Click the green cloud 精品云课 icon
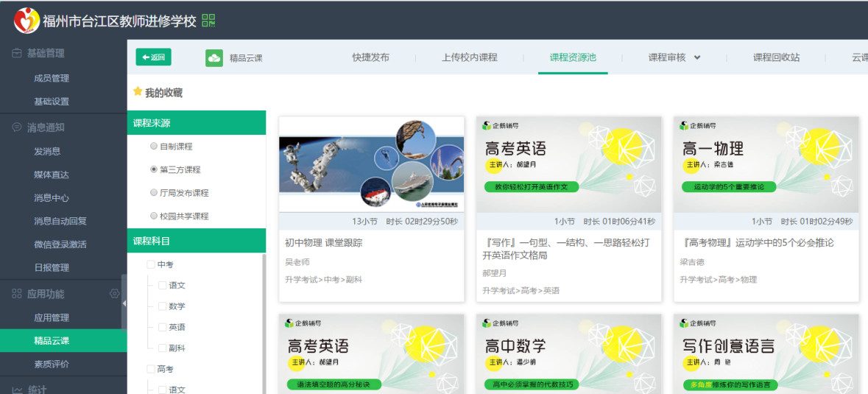Viewport: 868px width, 394px height. point(214,57)
